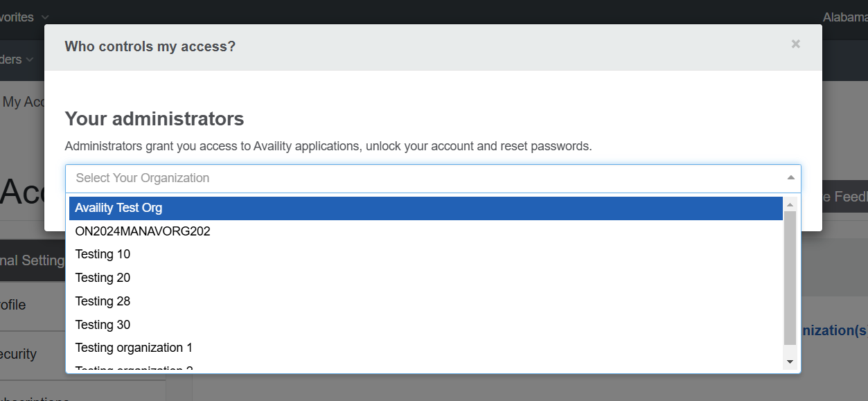Click the down arrow on the organization list scrollbar

click(x=790, y=361)
